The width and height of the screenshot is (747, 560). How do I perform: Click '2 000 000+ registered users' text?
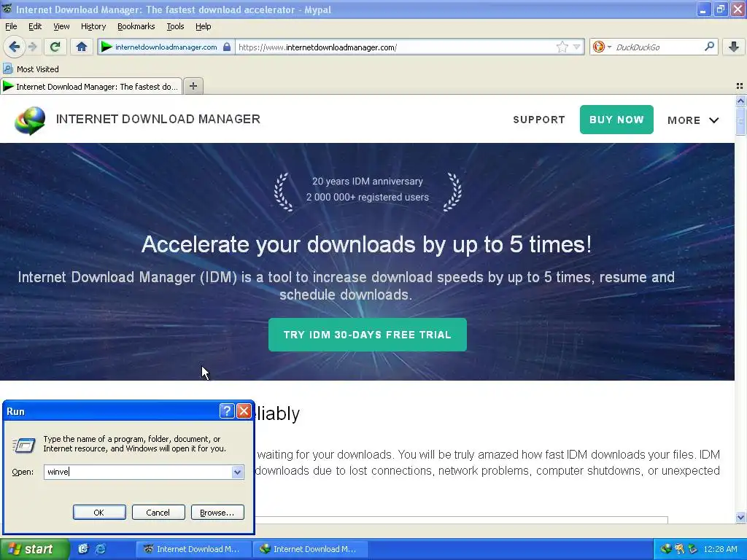point(368,197)
